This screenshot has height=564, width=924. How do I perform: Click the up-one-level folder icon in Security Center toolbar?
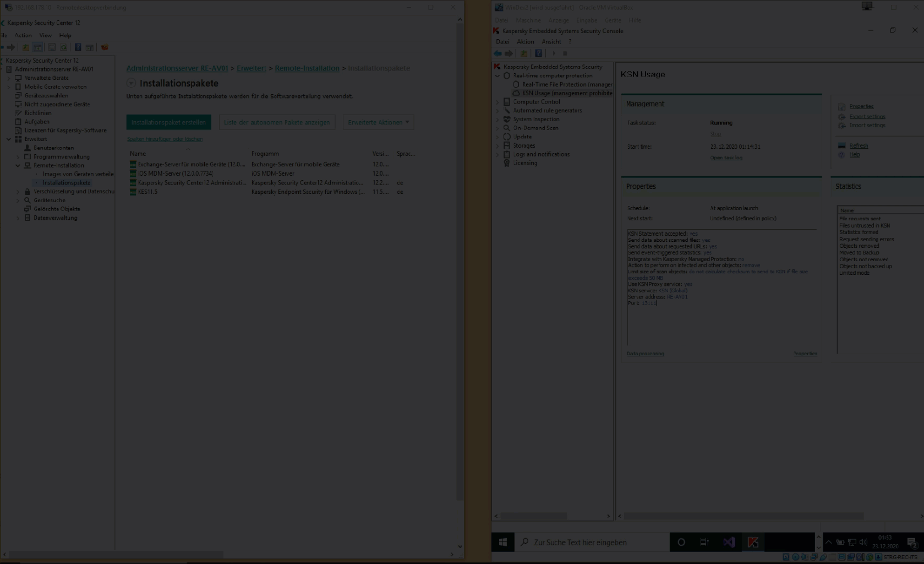(26, 47)
